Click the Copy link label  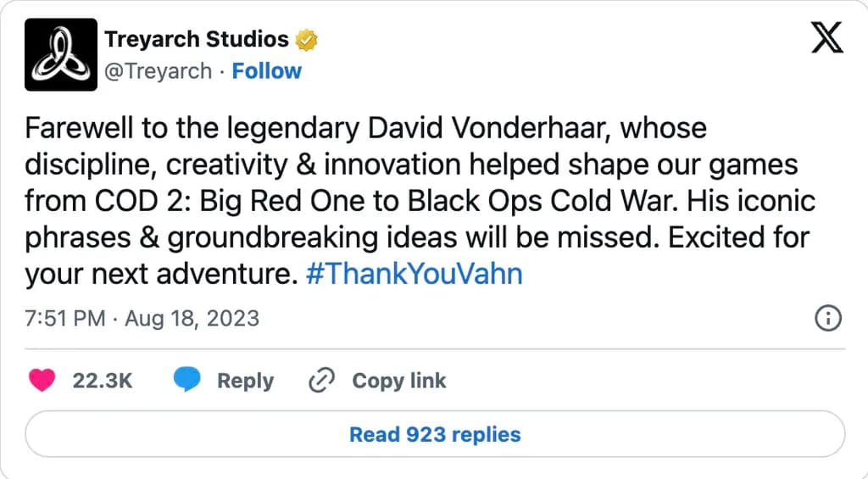(398, 381)
